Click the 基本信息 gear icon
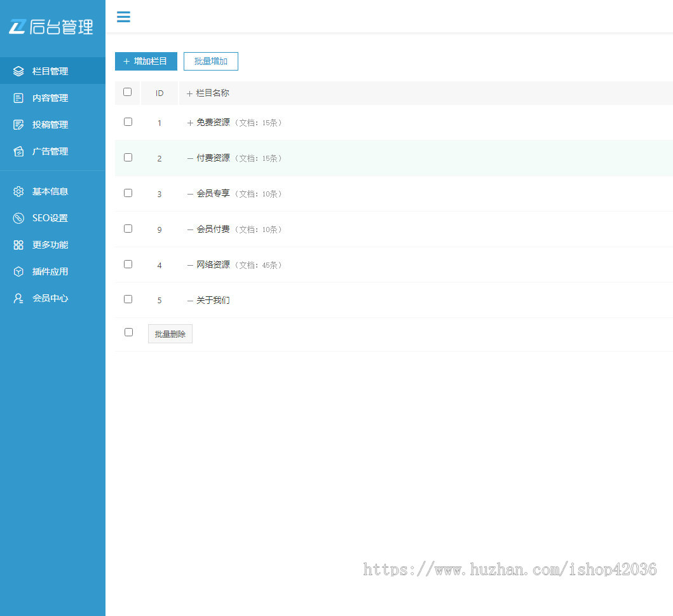Viewport: 673px width, 616px height. coord(18,191)
